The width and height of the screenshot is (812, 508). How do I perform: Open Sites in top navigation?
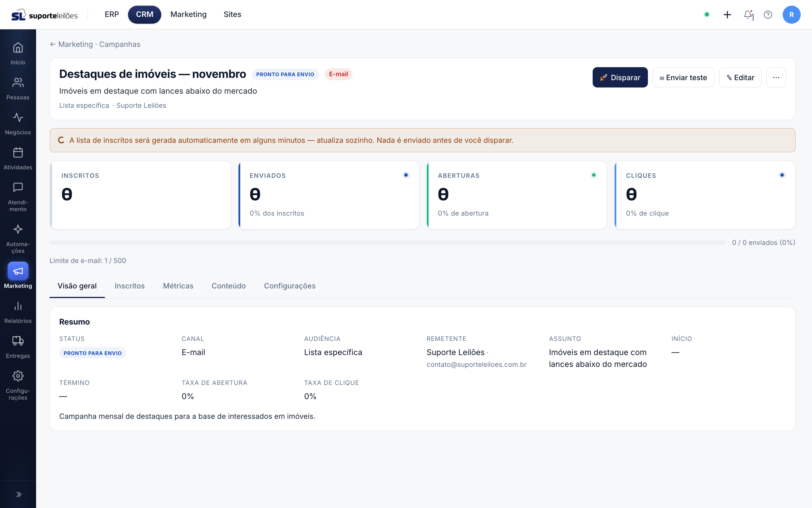(232, 14)
